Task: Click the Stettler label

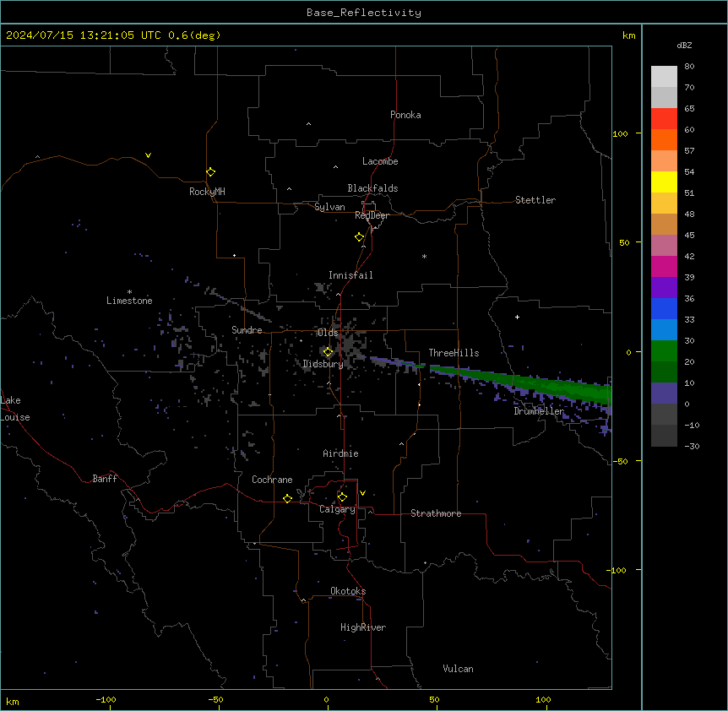Action: pyautogui.click(x=535, y=200)
